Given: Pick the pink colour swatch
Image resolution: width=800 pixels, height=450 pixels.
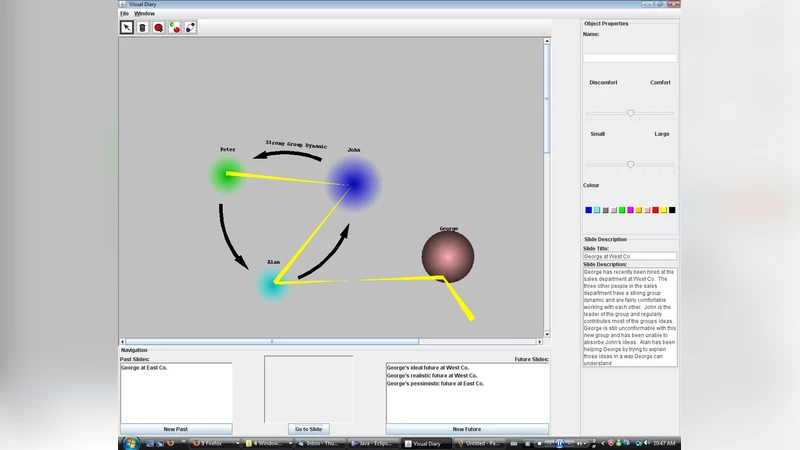Looking at the screenshot, I should click(647, 210).
